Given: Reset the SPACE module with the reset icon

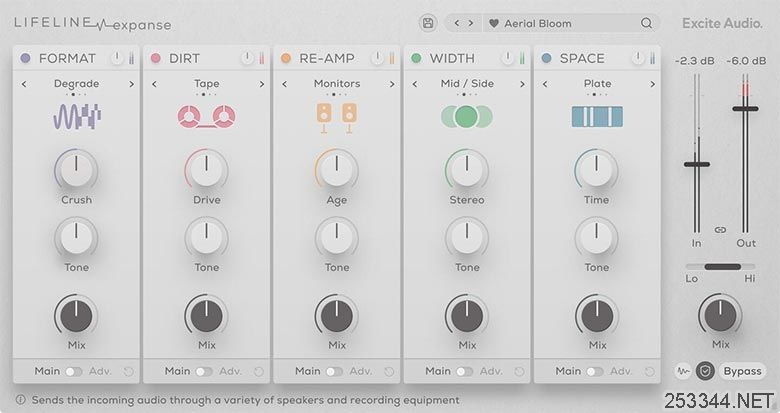Looking at the screenshot, I should tap(649, 372).
